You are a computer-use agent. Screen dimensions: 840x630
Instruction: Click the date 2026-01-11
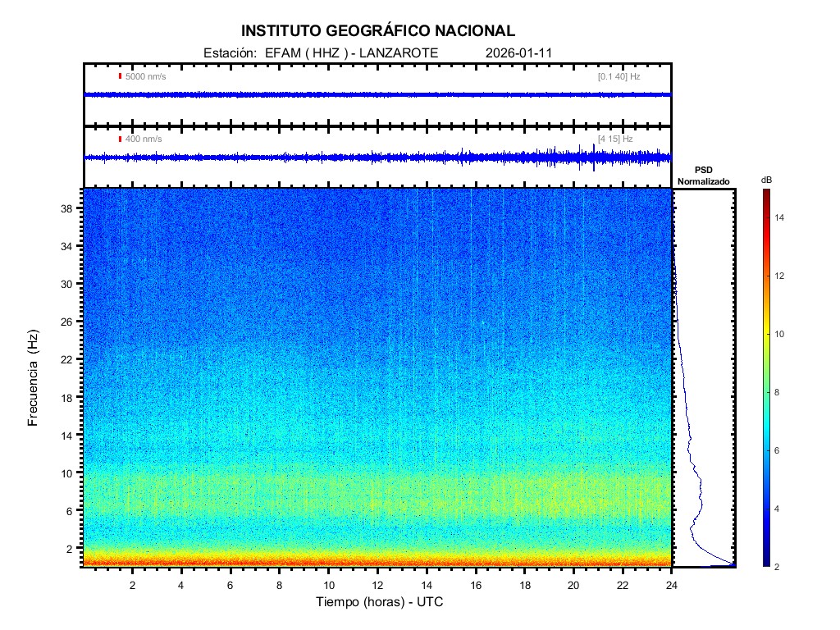(x=519, y=52)
